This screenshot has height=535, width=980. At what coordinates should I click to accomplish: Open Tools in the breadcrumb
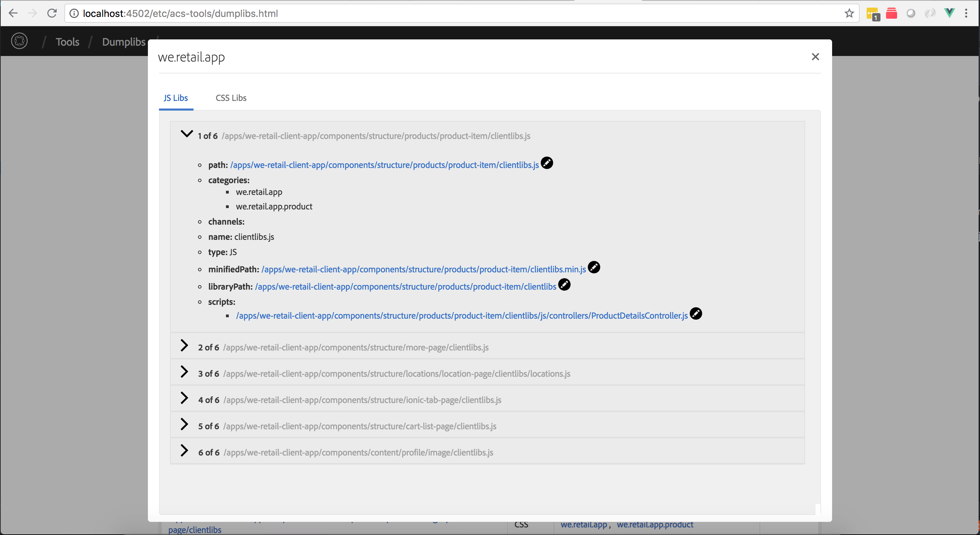click(x=67, y=42)
